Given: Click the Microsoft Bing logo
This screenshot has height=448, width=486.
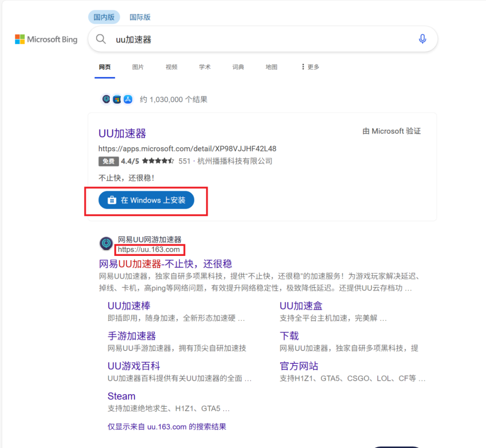Looking at the screenshot, I should tap(46, 39).
